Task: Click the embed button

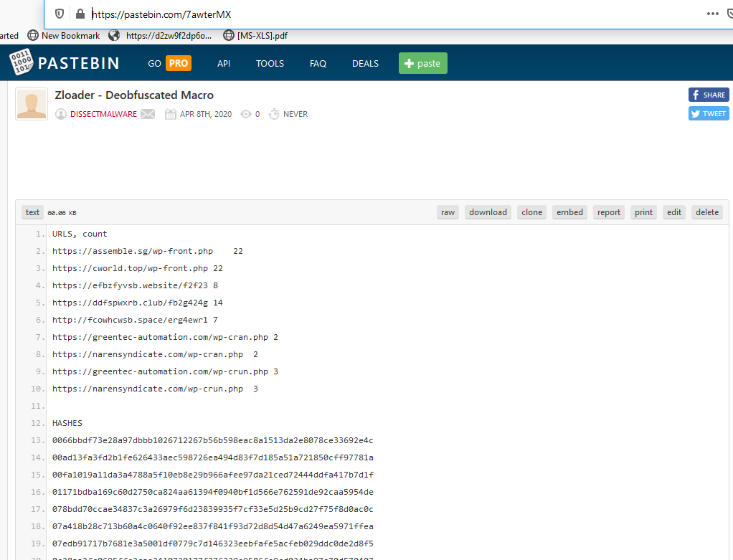Action: [x=569, y=212]
